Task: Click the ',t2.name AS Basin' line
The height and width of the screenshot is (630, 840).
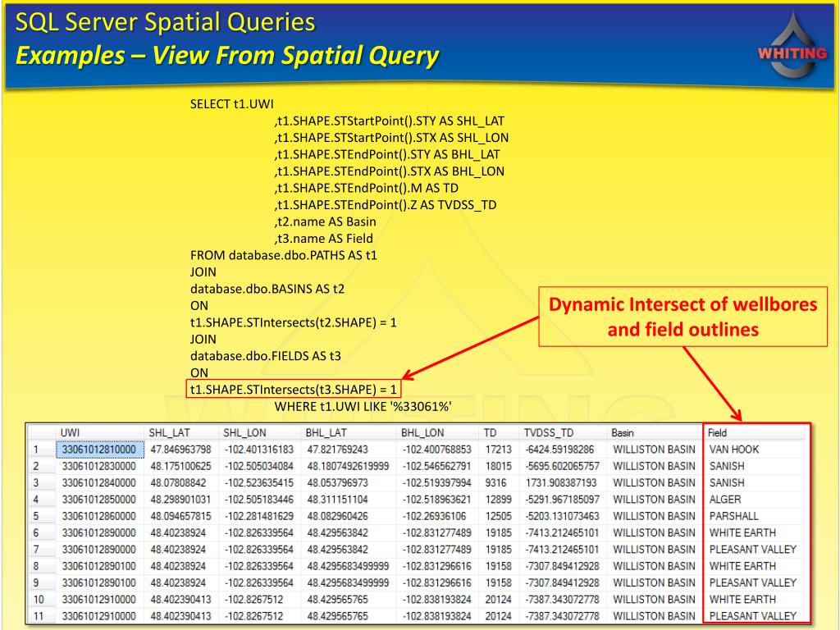Action: pyautogui.click(x=325, y=221)
